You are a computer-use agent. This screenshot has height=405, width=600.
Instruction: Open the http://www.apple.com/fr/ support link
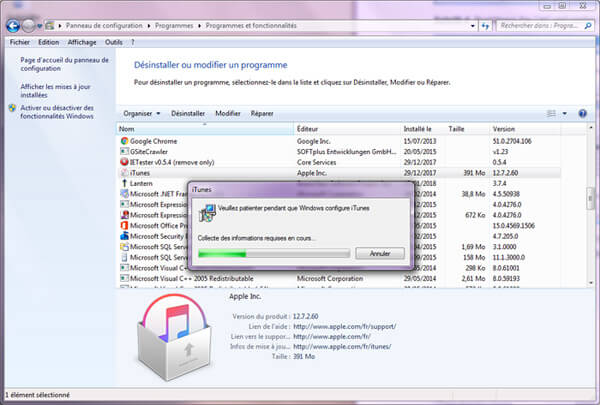pos(332,336)
